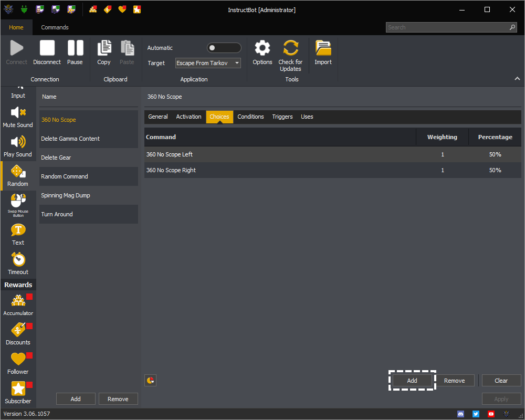The height and width of the screenshot is (420, 525).
Task: Select Mute Sound command type in sidebar
Action: click(x=18, y=117)
